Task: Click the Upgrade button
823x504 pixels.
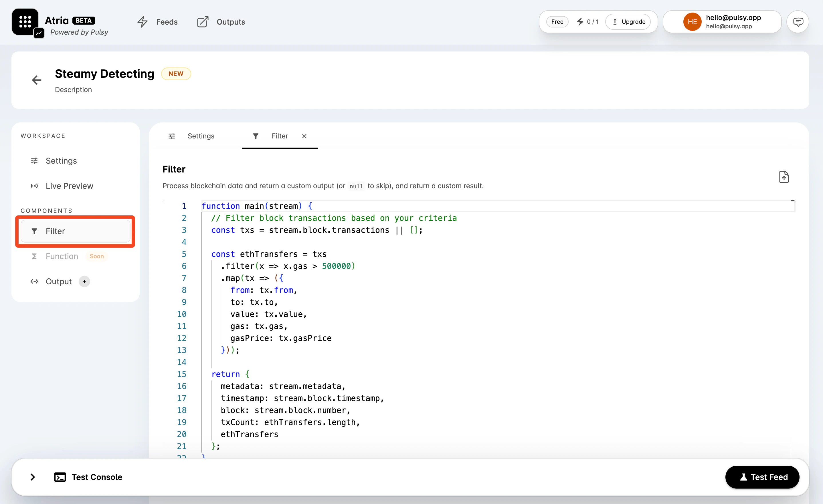Action: click(628, 22)
